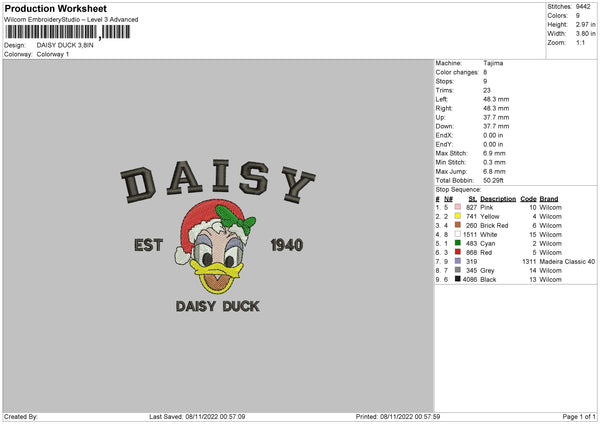Select the EndX value 0.00 in
This screenshot has height=424, width=600.
493,135
